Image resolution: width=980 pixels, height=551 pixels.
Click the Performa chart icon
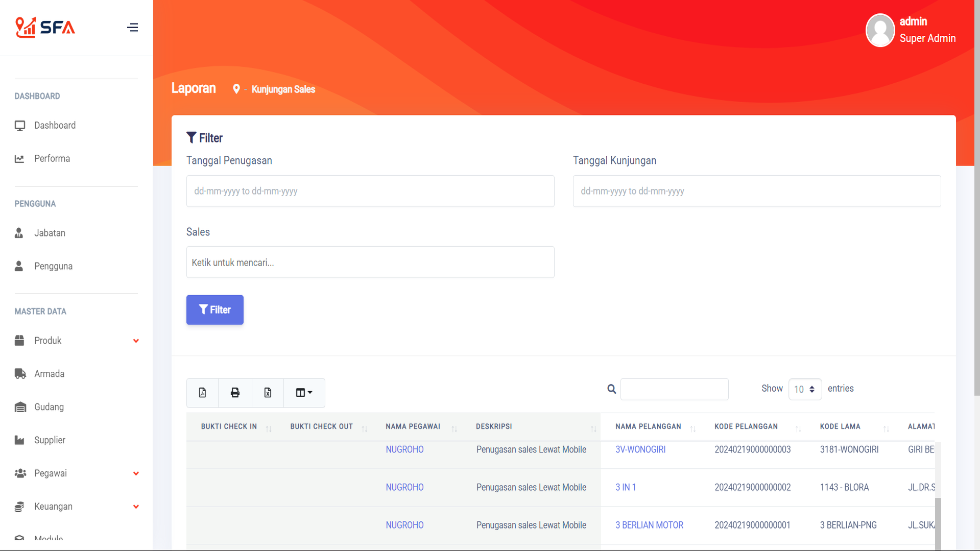pyautogui.click(x=19, y=159)
